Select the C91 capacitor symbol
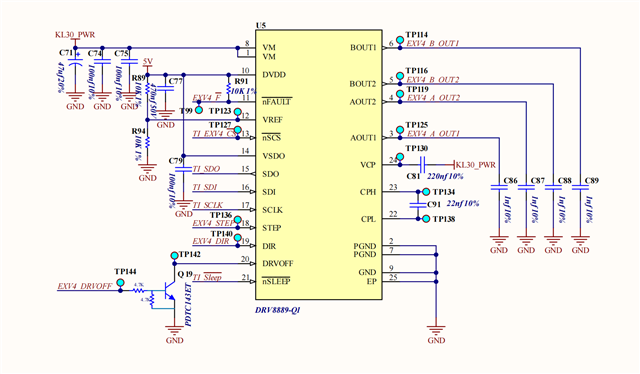 pos(418,205)
